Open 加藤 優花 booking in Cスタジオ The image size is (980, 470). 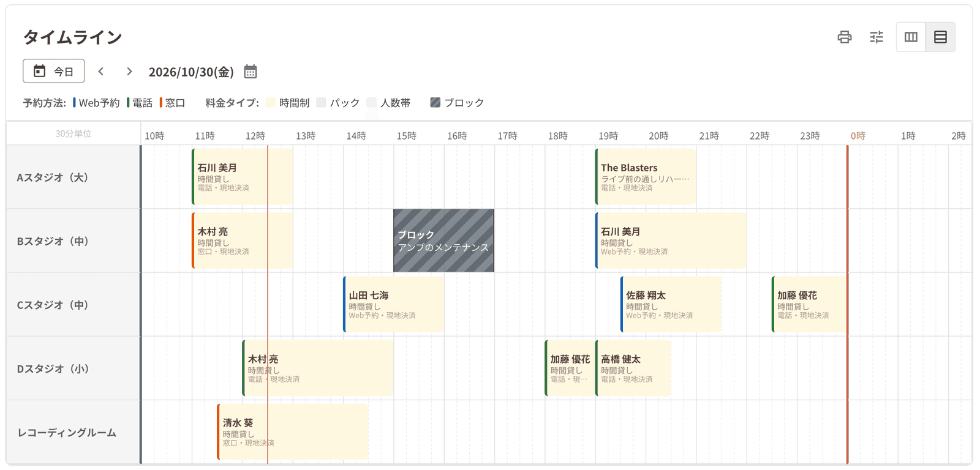point(810,304)
